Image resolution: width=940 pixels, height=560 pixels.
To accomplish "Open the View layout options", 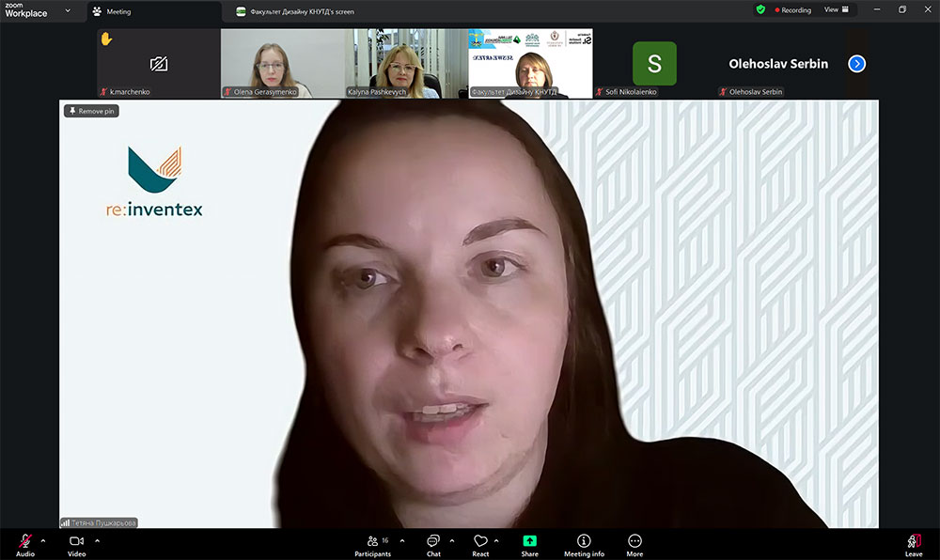I will pos(836,9).
